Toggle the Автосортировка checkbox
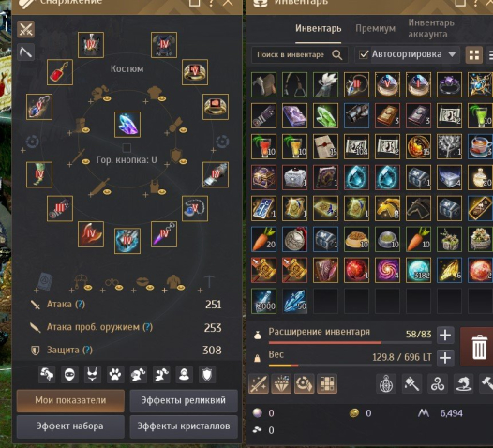 coord(364,54)
